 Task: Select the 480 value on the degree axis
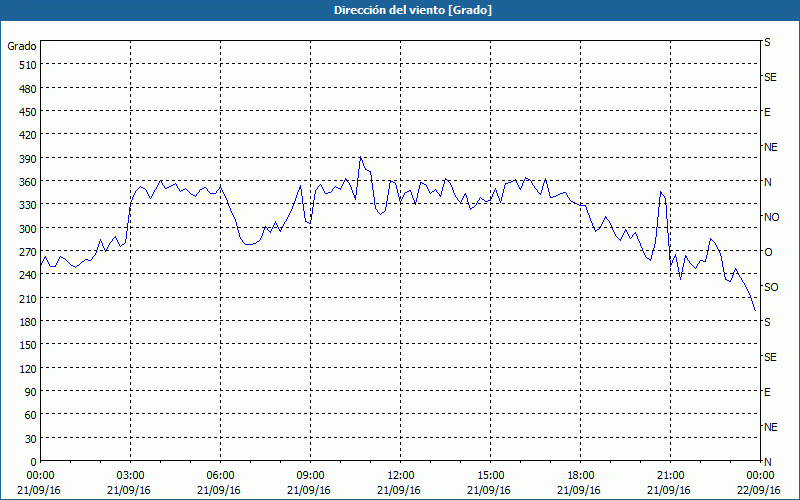point(29,89)
